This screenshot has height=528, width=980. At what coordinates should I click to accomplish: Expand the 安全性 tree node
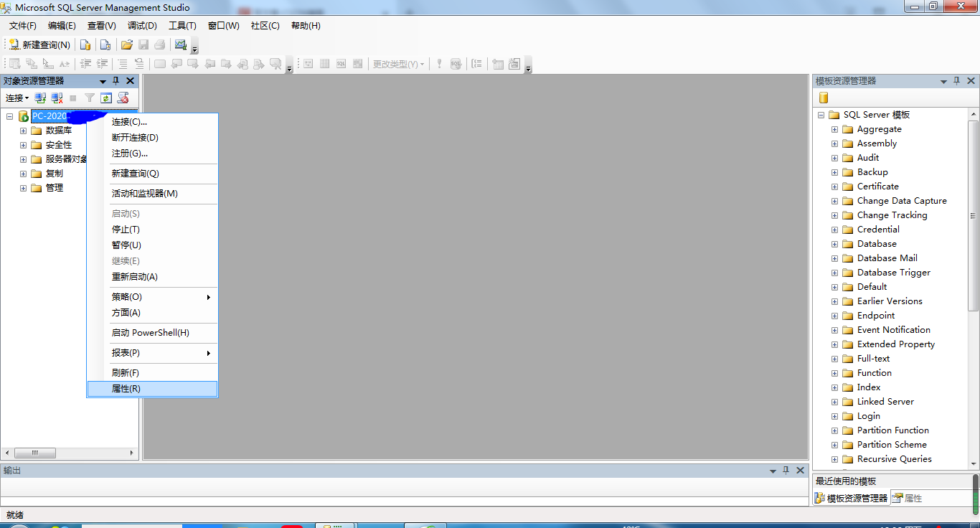click(23, 145)
